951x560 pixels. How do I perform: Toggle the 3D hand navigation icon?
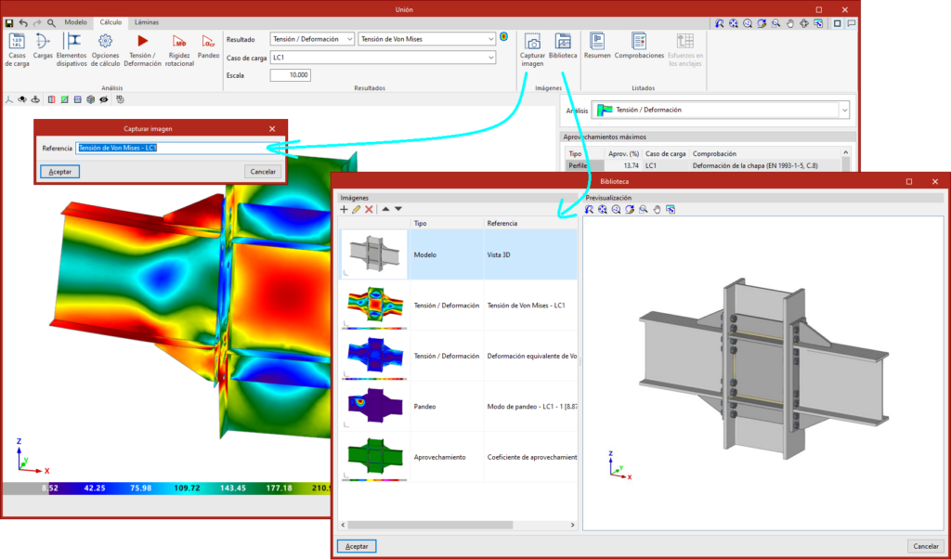[120, 98]
